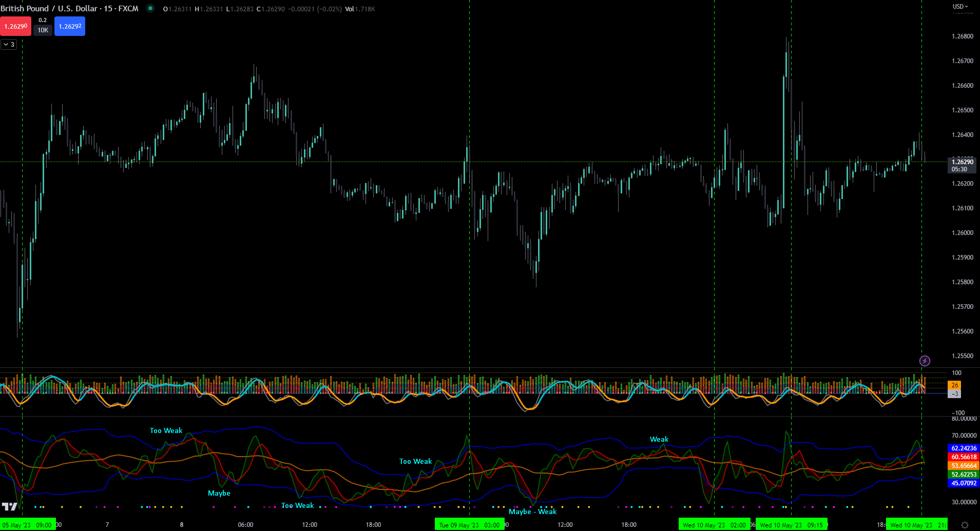
Task: Click the orange 26 oscillator value label
Action: click(954, 385)
